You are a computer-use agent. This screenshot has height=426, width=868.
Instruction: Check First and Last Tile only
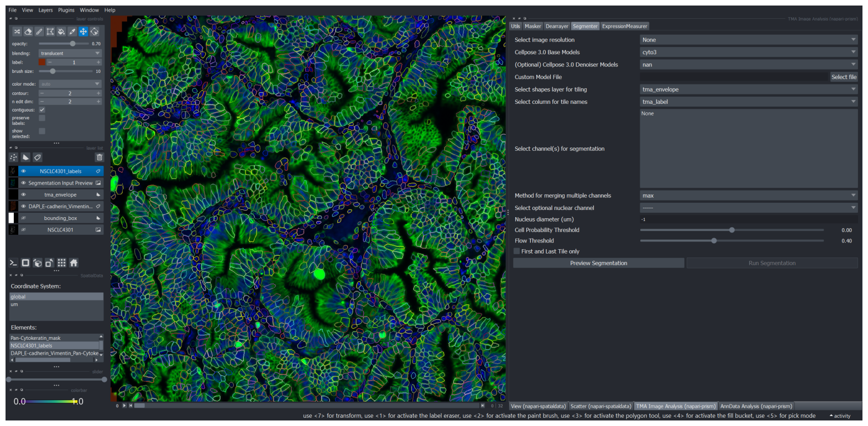tap(517, 251)
